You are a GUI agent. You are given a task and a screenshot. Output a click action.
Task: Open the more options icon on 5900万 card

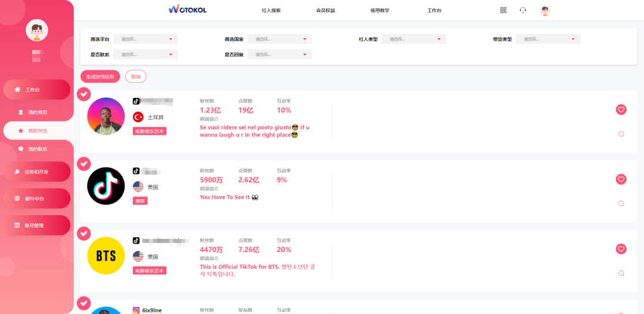pyautogui.click(x=621, y=203)
